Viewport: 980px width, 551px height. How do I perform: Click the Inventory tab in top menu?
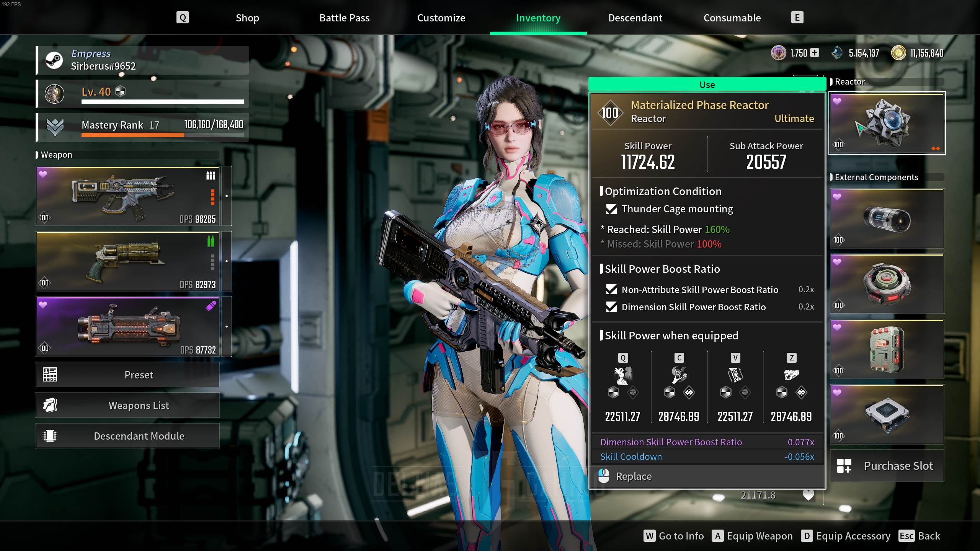point(538,17)
